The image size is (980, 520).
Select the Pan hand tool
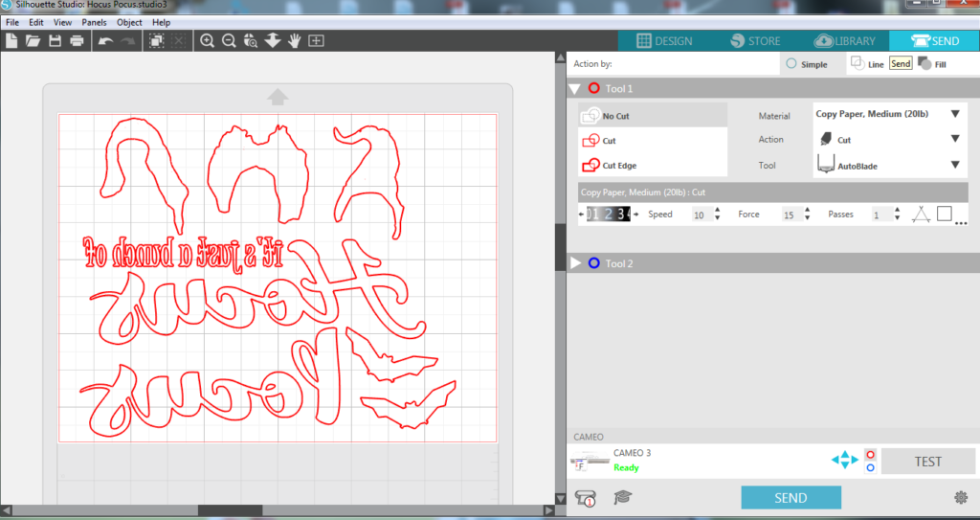294,41
